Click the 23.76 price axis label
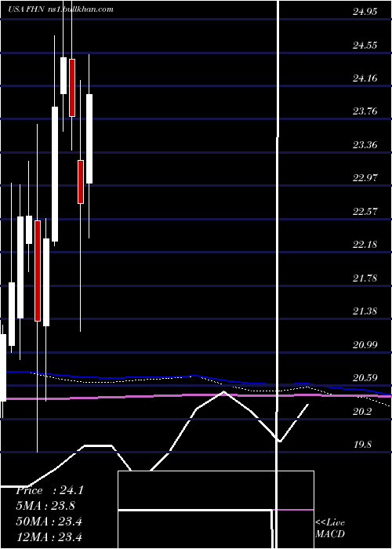 pyautogui.click(x=365, y=111)
